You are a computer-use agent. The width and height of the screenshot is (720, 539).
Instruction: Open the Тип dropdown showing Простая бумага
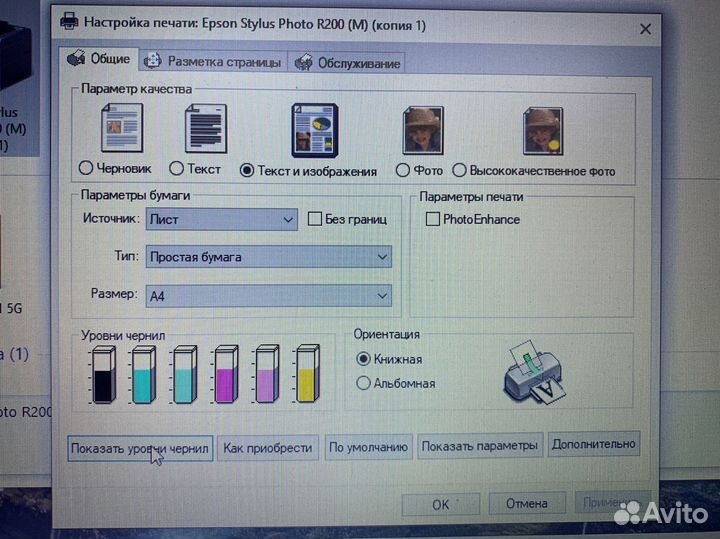[x=269, y=257]
